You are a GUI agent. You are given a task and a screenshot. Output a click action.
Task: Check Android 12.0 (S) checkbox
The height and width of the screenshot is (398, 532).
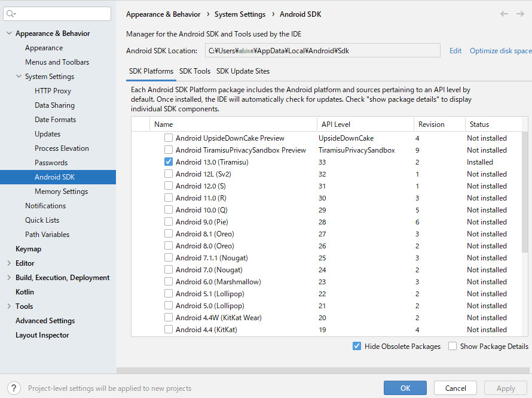tap(169, 186)
